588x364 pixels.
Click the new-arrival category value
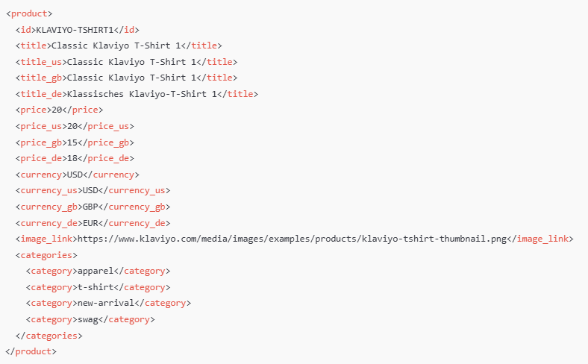point(106,303)
